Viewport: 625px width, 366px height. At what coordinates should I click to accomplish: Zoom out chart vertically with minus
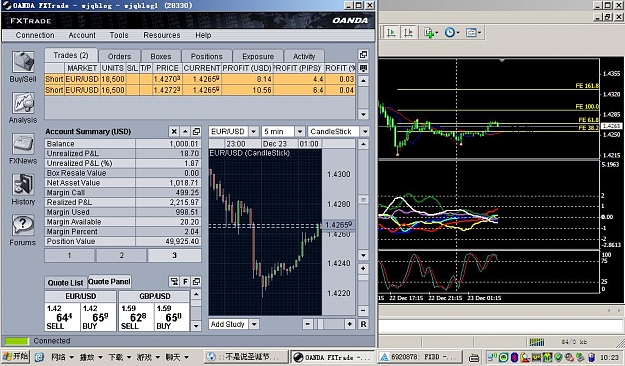tap(363, 310)
